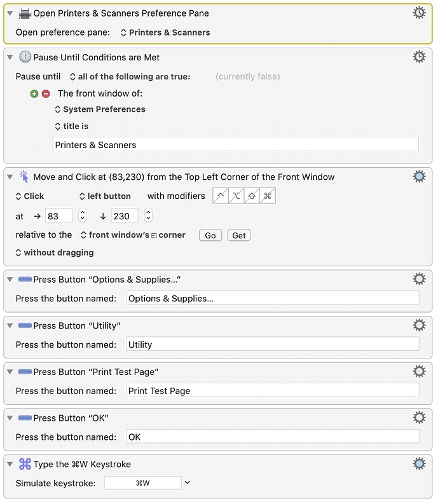Click the horizontal coordinate stepper beside 83
438x504 pixels.
coord(83,215)
